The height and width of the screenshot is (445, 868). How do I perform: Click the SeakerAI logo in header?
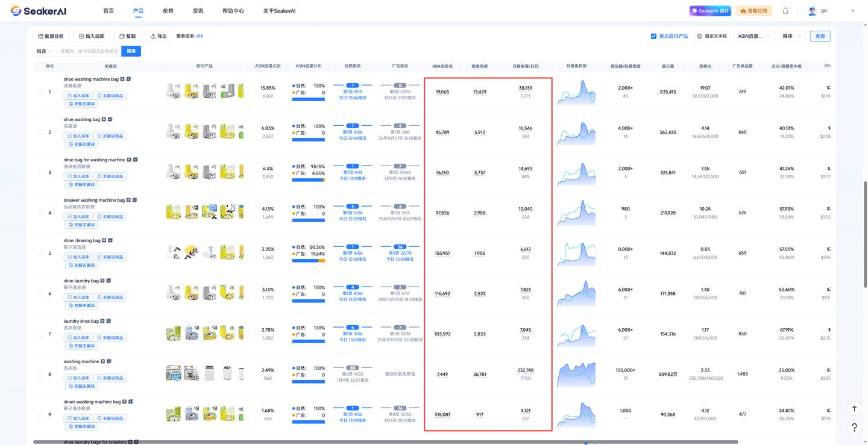click(x=39, y=11)
